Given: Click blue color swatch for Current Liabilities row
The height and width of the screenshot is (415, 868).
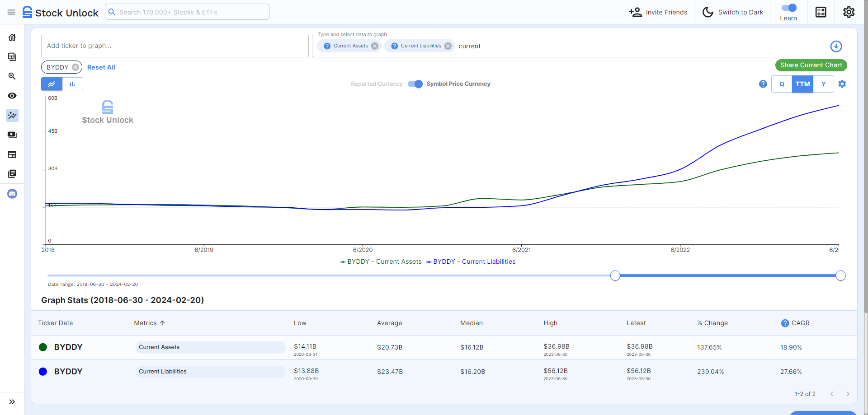Looking at the screenshot, I should pos(43,372).
